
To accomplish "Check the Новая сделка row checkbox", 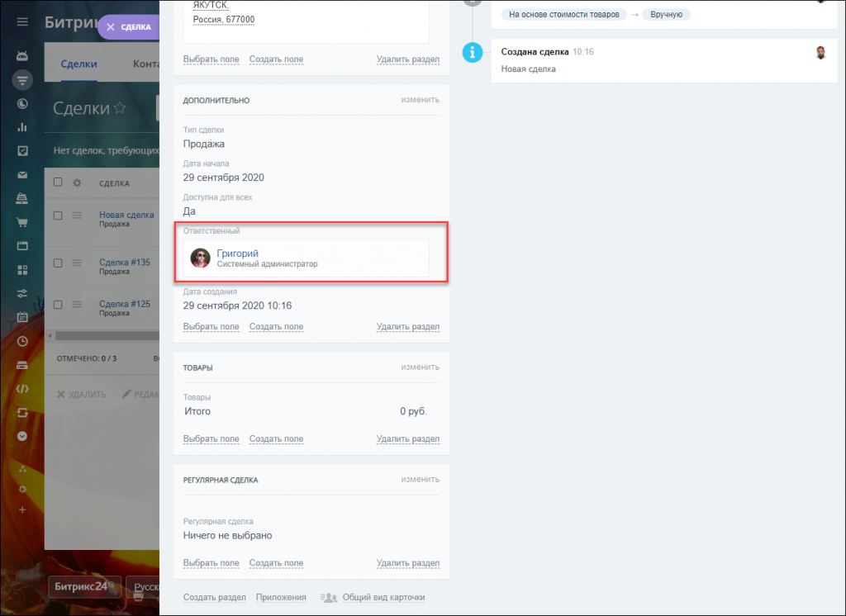I will coord(58,216).
